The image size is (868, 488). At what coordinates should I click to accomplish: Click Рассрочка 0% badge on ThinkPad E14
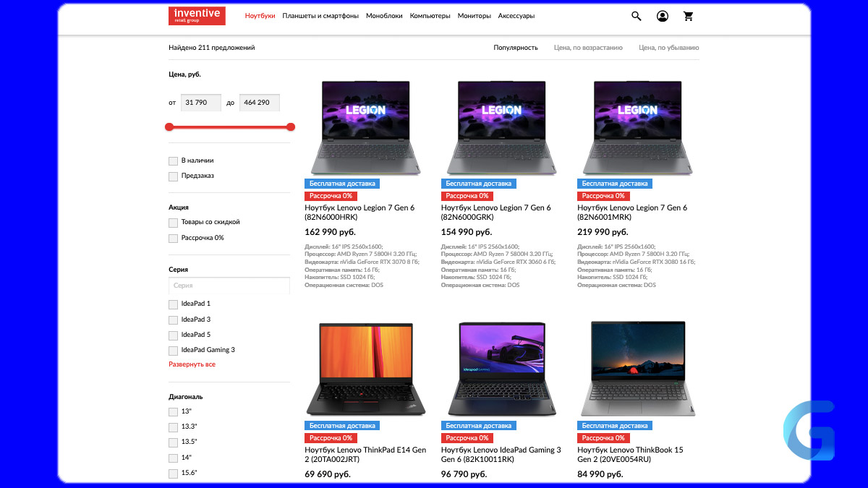coord(331,438)
